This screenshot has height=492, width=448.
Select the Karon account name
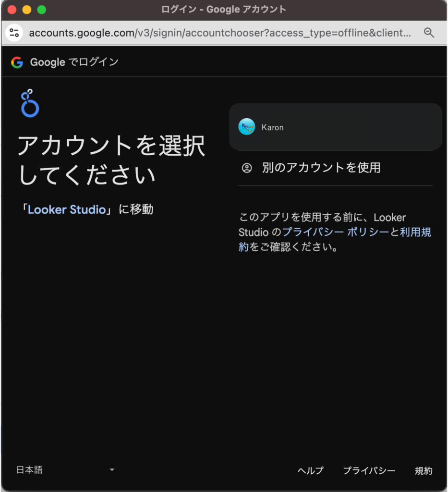coord(273,127)
